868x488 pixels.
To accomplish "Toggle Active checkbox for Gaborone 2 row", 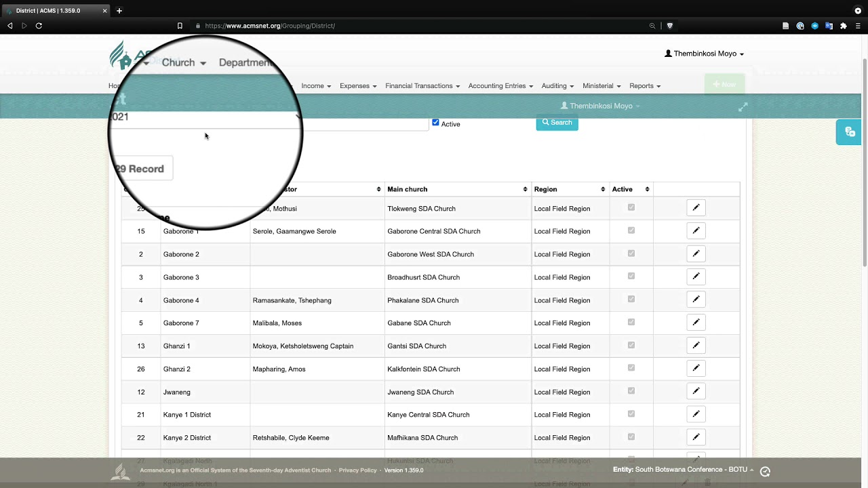I will click(x=631, y=253).
